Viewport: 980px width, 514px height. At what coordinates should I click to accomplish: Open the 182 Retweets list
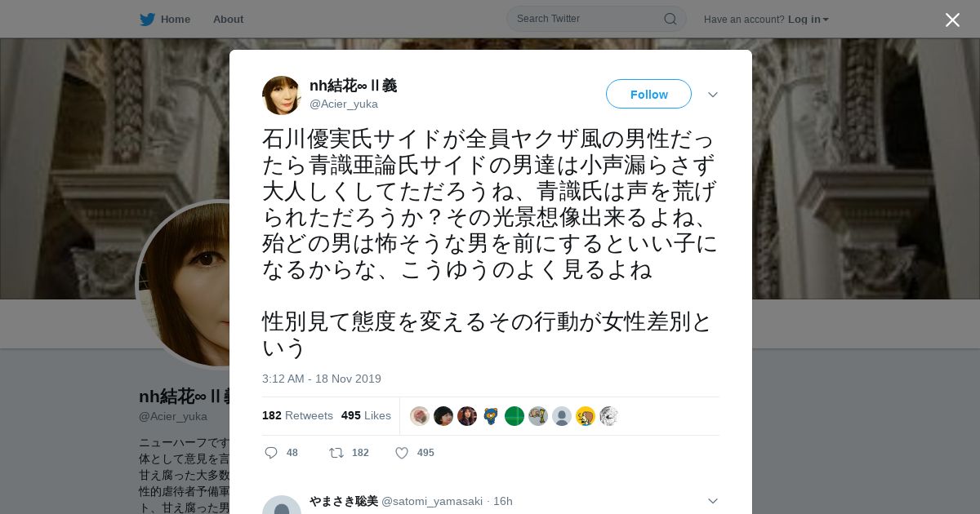(297, 415)
